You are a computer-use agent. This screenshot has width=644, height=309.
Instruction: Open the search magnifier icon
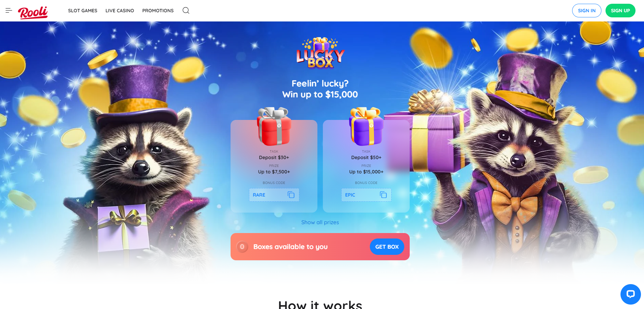click(x=186, y=11)
